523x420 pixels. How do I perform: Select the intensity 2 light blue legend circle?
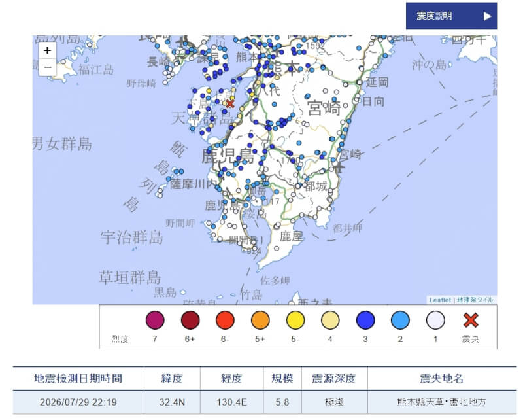click(x=400, y=320)
